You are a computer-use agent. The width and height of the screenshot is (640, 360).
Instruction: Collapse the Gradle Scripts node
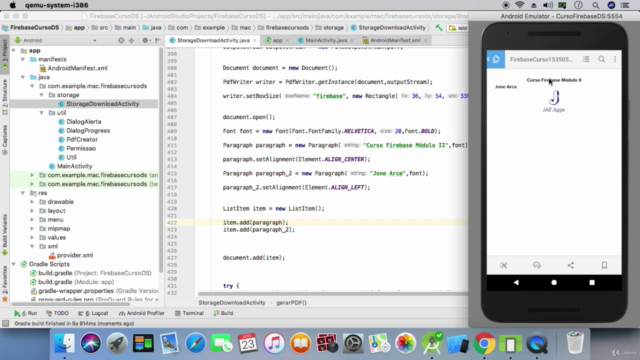tap(13, 264)
